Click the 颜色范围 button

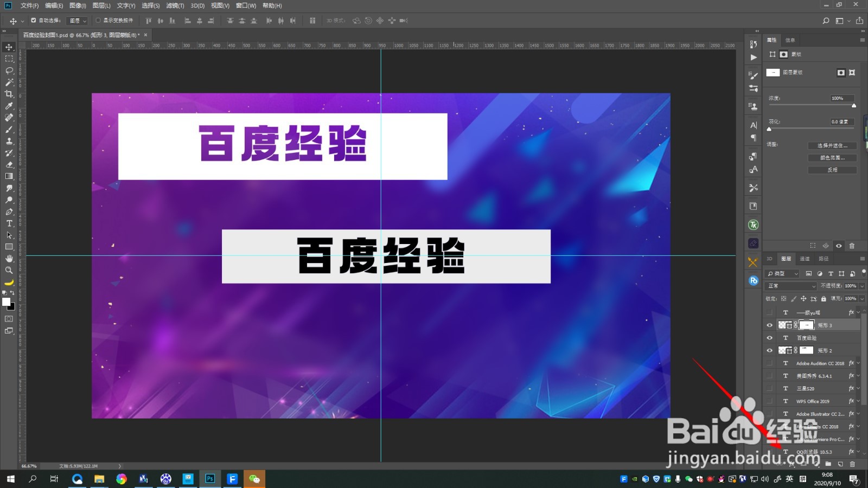pyautogui.click(x=832, y=158)
